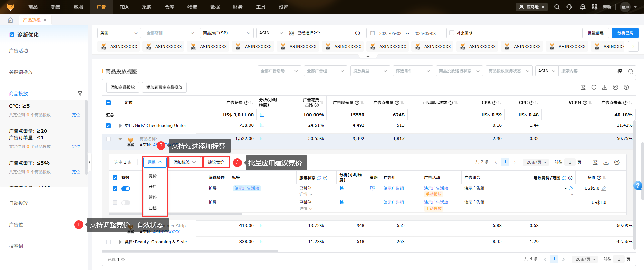Click the headset customer support icon
The image size is (644, 270).
tap(569, 7)
